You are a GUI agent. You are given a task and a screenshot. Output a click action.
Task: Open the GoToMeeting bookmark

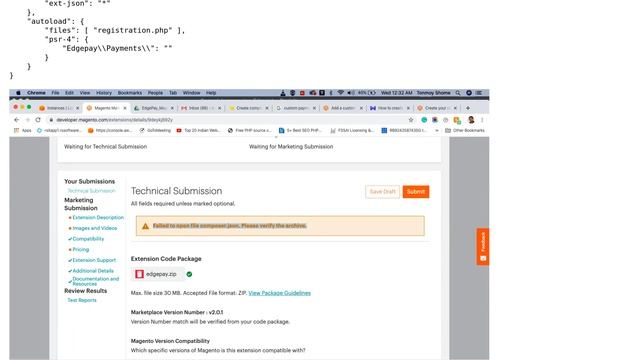155,131
